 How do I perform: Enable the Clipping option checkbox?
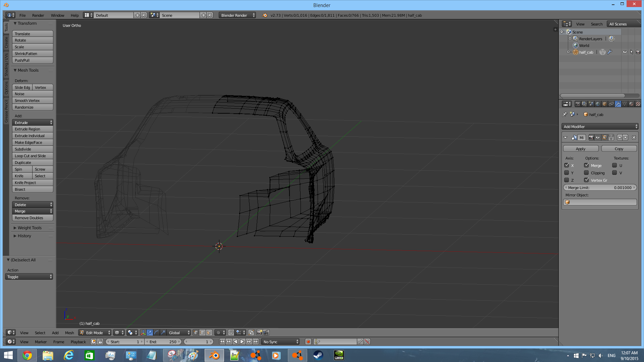click(x=587, y=173)
